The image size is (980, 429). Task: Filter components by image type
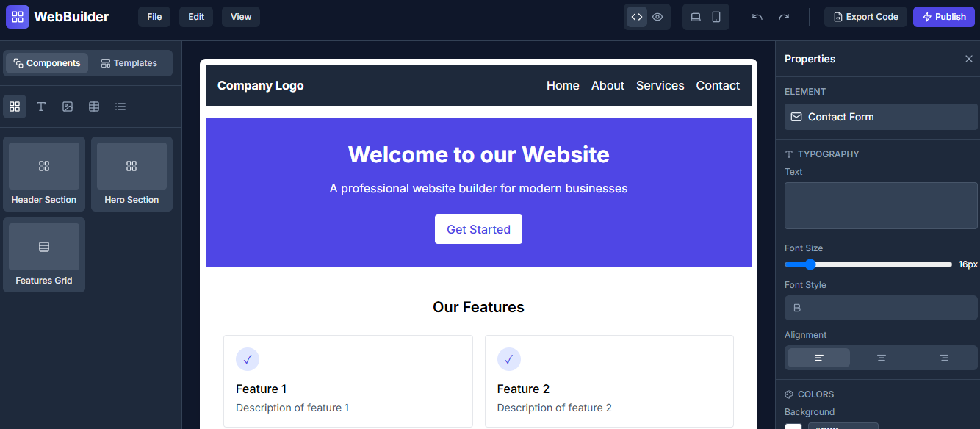coord(68,107)
